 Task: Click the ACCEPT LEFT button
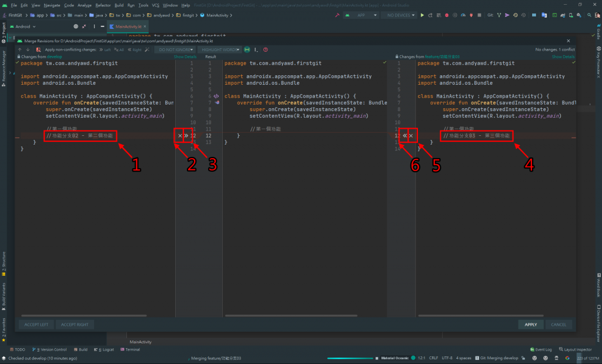[x=36, y=325]
